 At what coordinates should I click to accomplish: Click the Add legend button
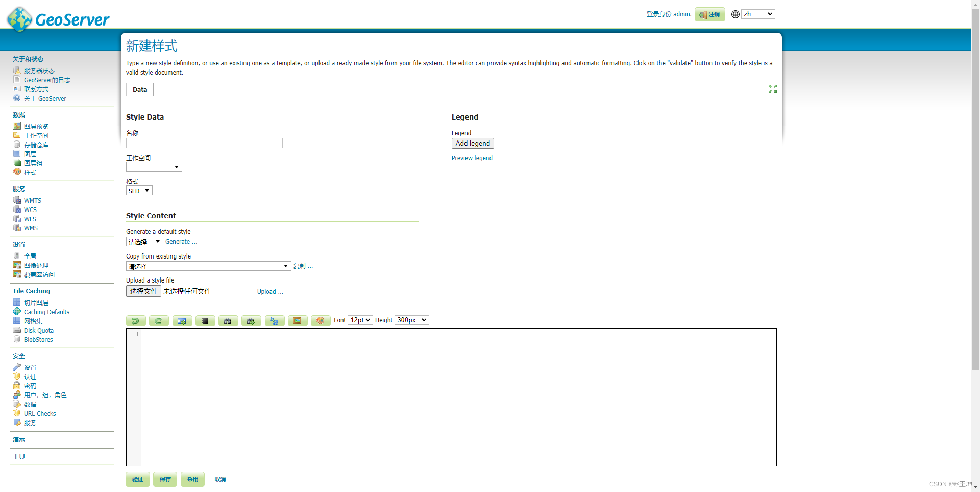(x=473, y=144)
